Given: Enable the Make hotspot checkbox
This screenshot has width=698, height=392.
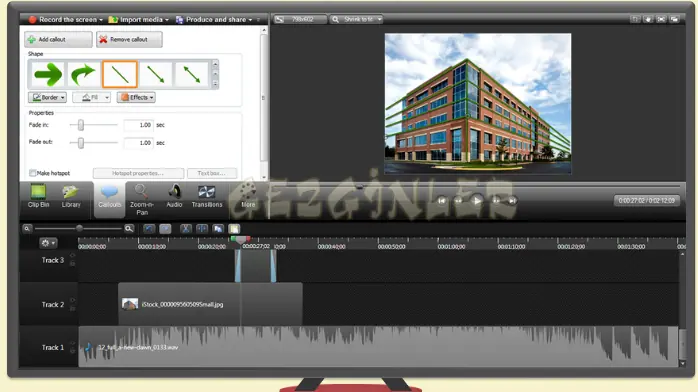Looking at the screenshot, I should 32,173.
